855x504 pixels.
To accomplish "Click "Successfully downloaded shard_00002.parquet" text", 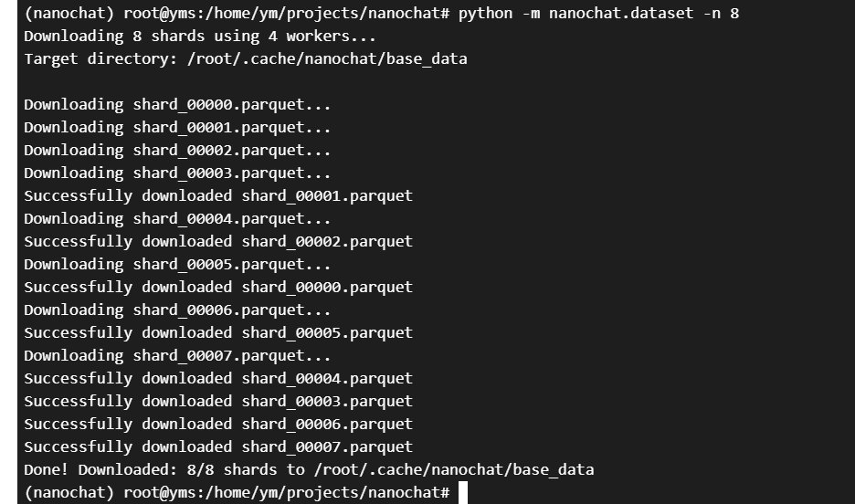I will (218, 242).
